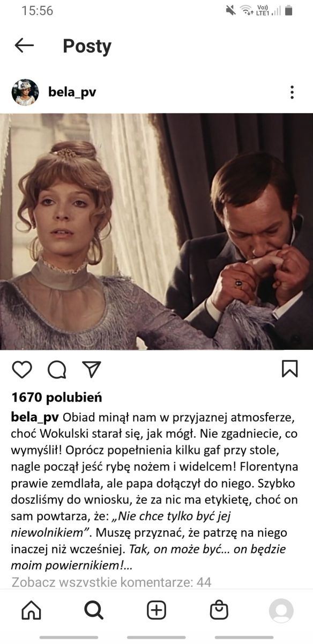313x644 pixels.
Task: Tap the Posty page title
Action: coord(87,46)
